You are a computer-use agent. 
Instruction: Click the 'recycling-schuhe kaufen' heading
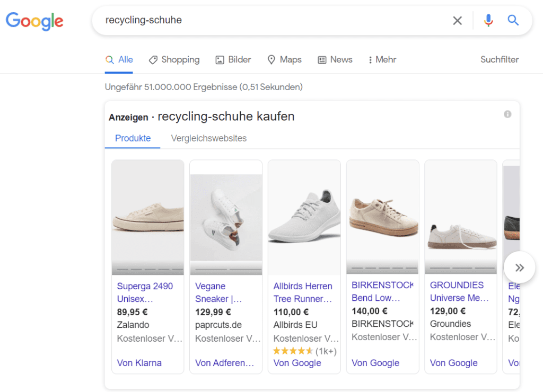(x=226, y=117)
